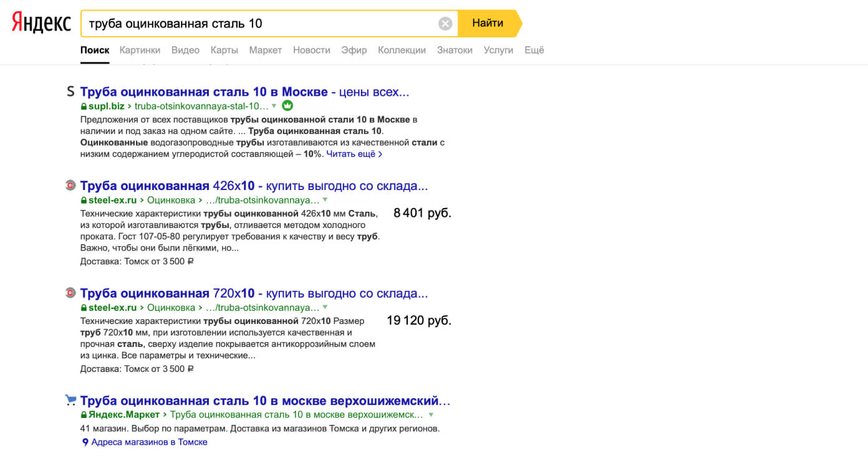868x461 pixels.
Task: Open the Знатоки tab
Action: tap(455, 50)
